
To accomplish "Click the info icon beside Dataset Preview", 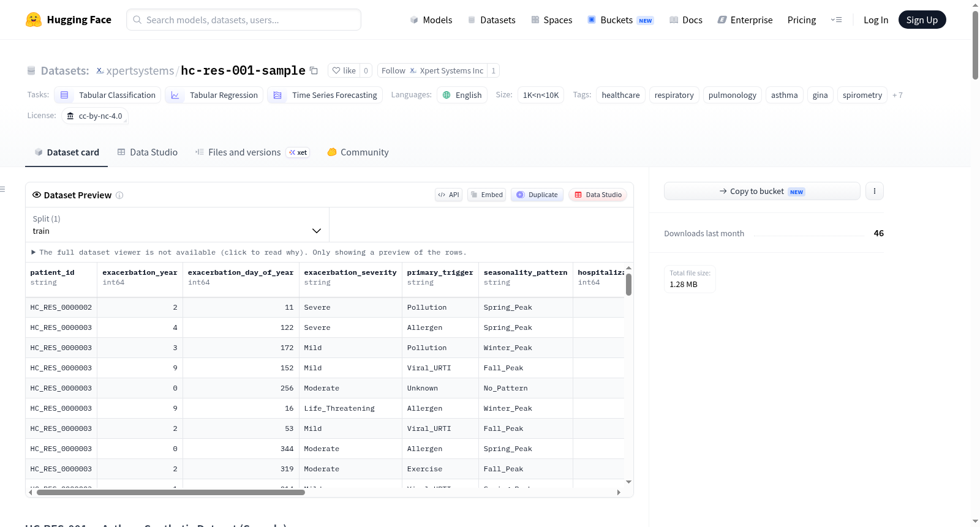I will click(119, 195).
